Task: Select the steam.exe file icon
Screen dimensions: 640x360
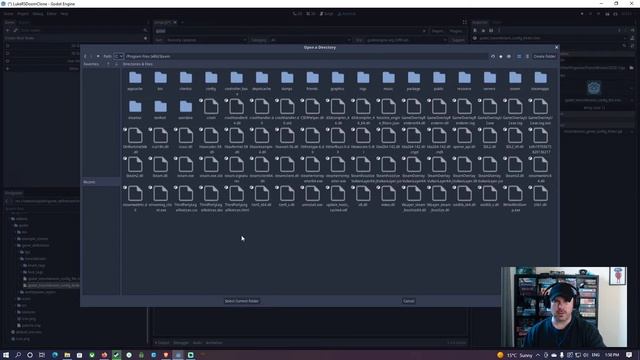Action: tap(186, 164)
